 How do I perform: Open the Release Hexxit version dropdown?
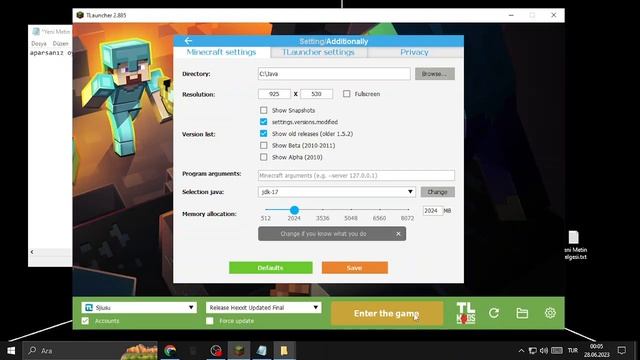coord(263,307)
